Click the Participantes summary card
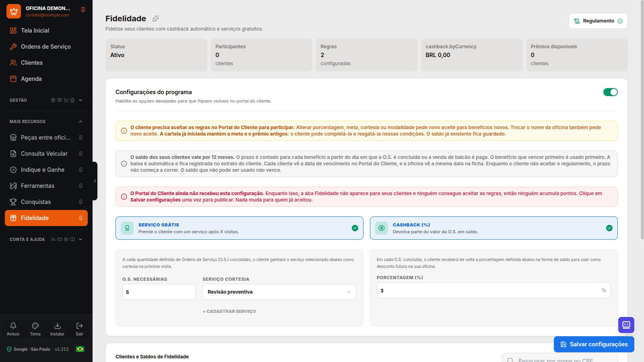Viewport: 644px width, 362px height. point(261,55)
